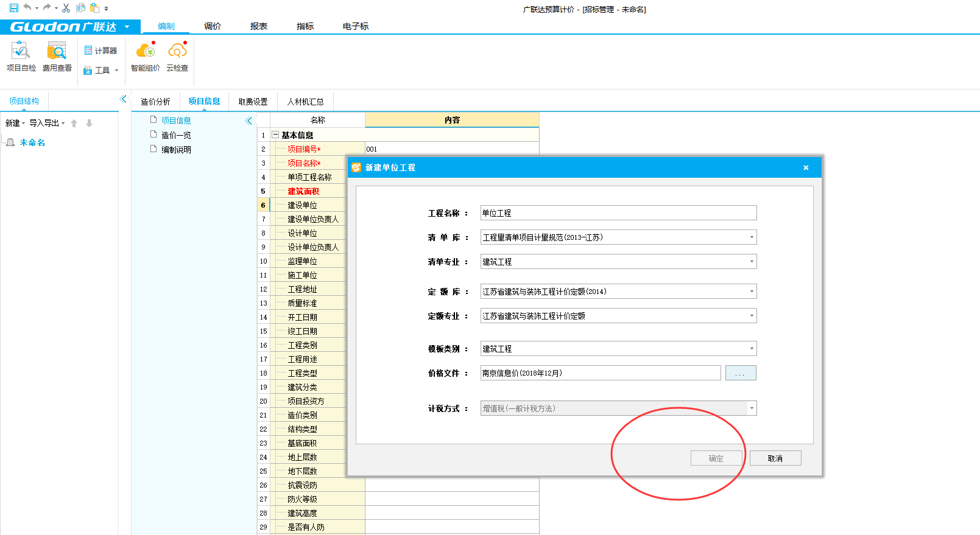
Task: Open the 导入导出 dropdown
Action: click(x=47, y=123)
